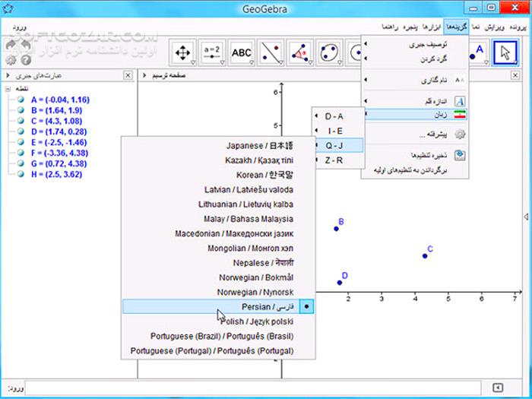Open the گرد کردن rounding submenu
The width and height of the screenshot is (532, 399).
[x=415, y=59]
